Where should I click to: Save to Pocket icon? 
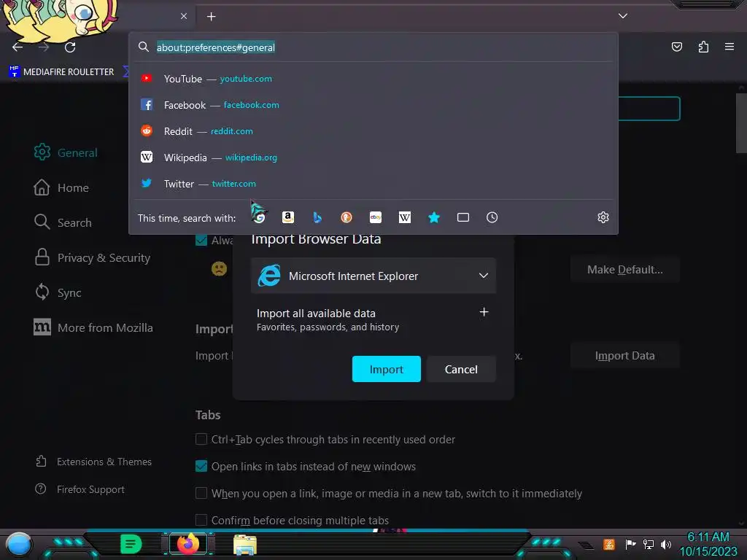tap(676, 47)
